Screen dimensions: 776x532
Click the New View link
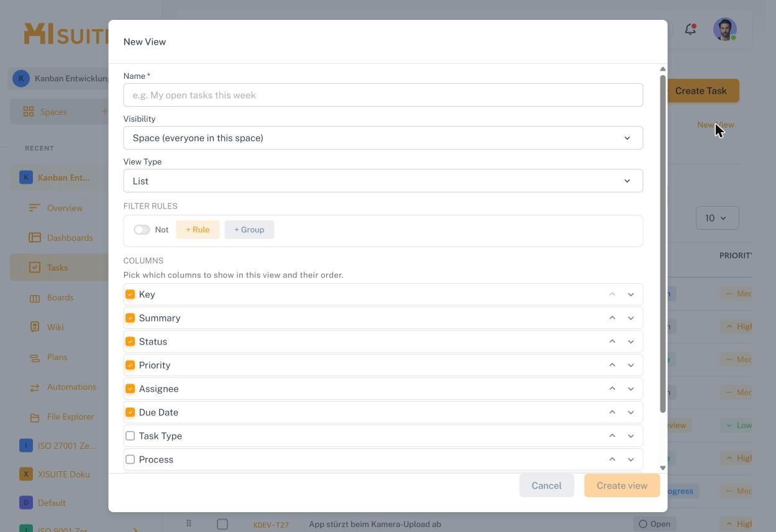tap(715, 125)
